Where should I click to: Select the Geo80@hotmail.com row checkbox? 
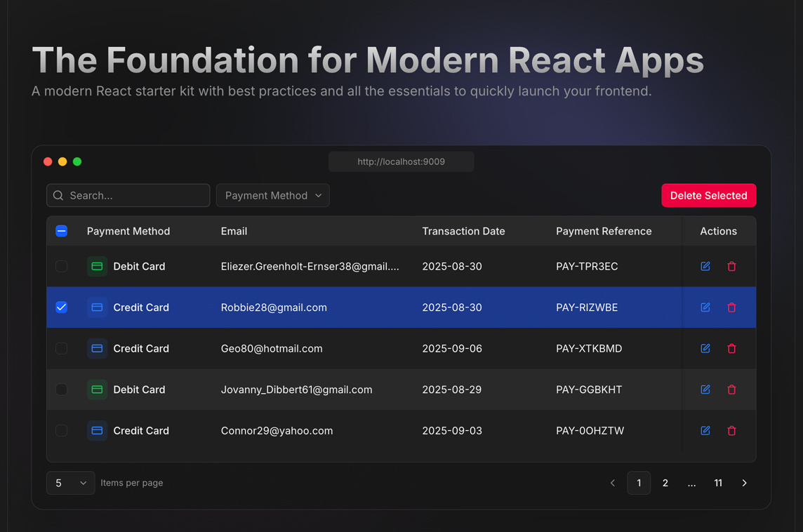(x=62, y=349)
